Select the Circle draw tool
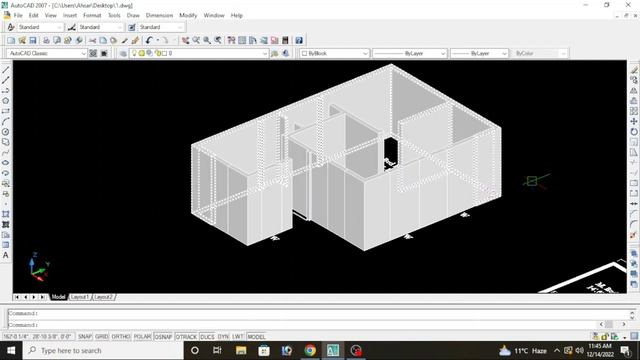The image size is (640, 360). (6, 132)
